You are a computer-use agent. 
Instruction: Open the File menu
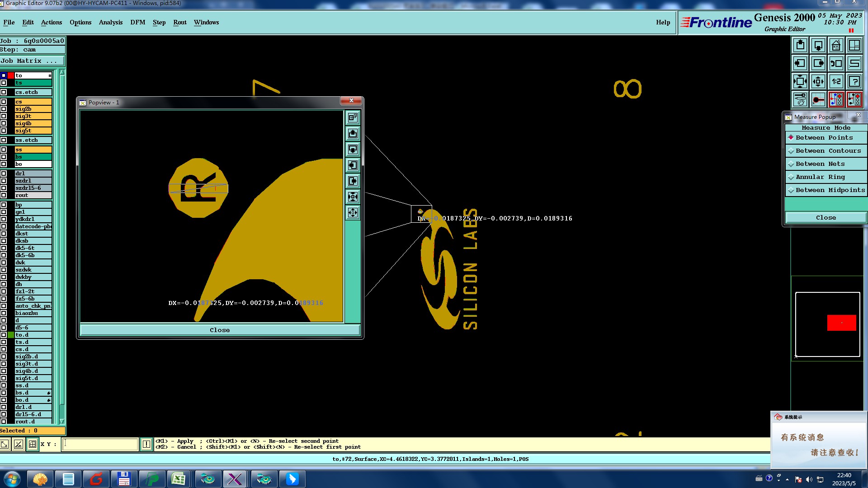pyautogui.click(x=9, y=22)
